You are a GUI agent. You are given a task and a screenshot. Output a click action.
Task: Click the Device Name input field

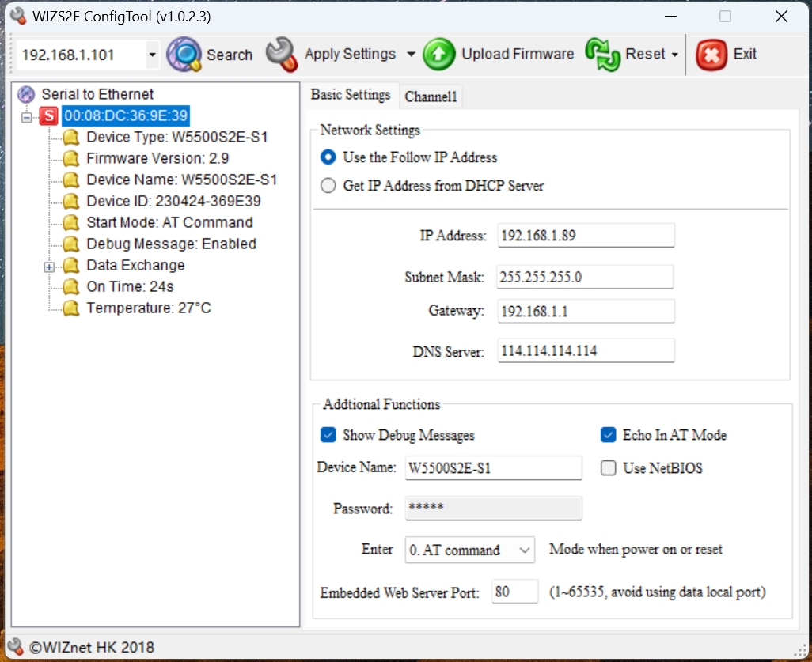[494, 468]
